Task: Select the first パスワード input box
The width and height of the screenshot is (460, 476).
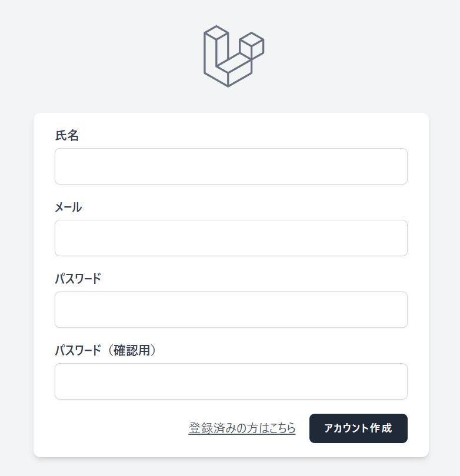Action: (x=231, y=310)
